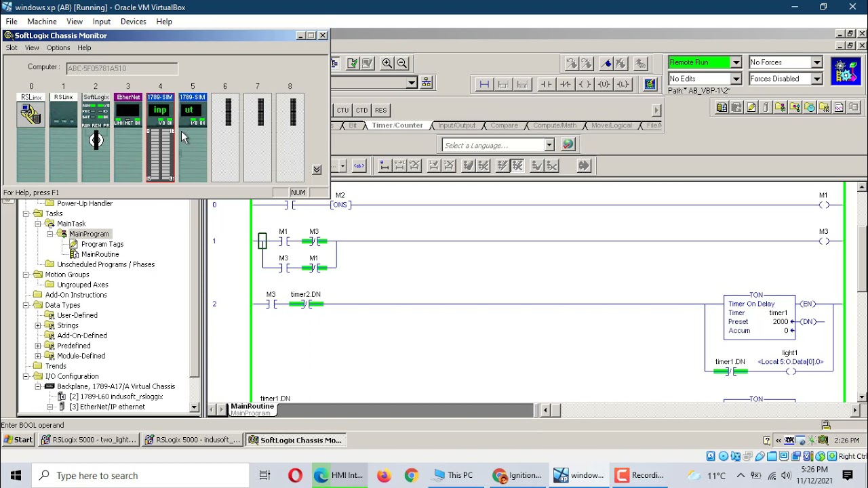Switch to RSLogix 5000 two_light taskbar item
This screenshot has height=488, width=868.
[89, 440]
